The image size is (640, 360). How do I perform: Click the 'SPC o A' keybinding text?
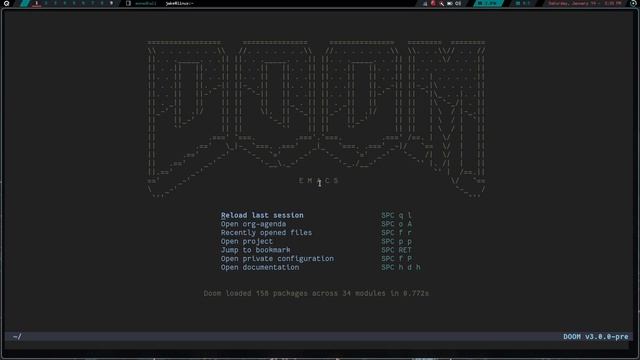pyautogui.click(x=396, y=224)
